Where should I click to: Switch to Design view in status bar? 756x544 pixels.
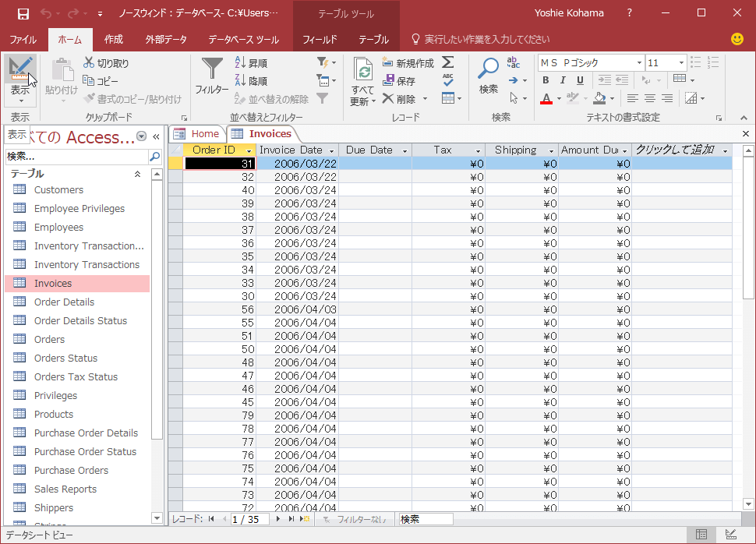(731, 535)
